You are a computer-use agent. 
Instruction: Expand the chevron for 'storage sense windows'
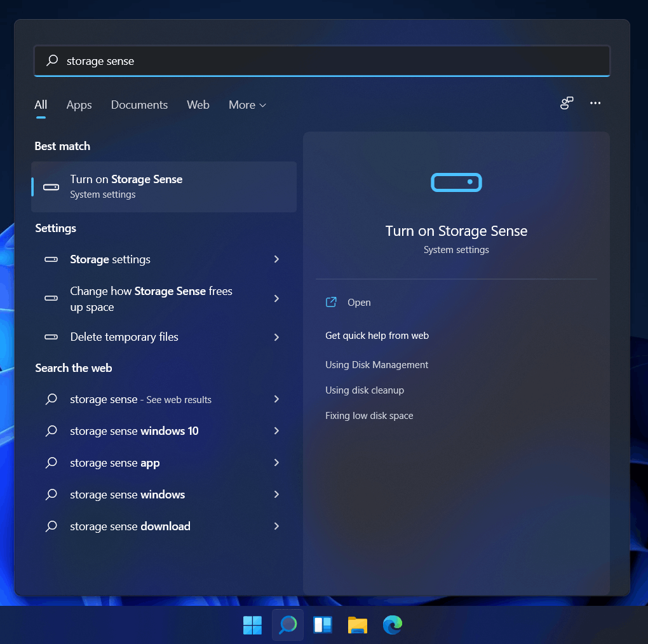(x=276, y=494)
